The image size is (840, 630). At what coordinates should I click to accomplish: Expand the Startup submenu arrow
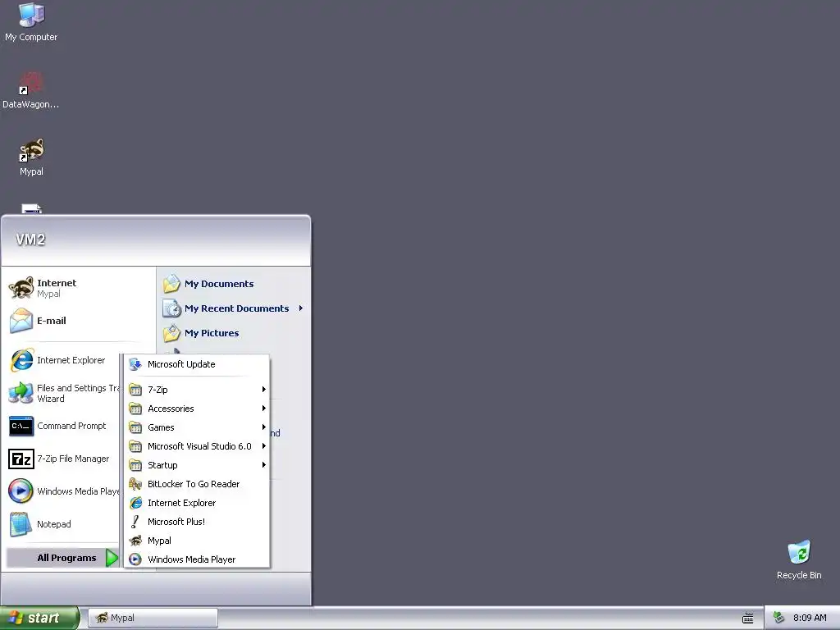(x=263, y=465)
